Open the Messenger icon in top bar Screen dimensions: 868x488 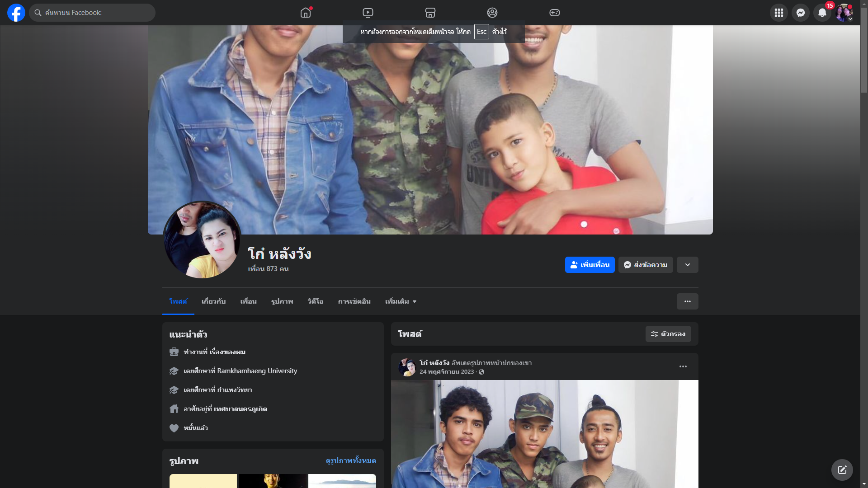pos(800,13)
